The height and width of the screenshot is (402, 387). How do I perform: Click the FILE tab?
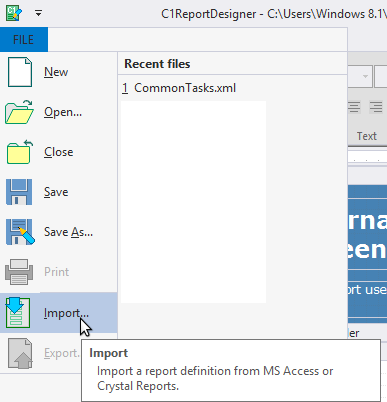pyautogui.click(x=24, y=40)
